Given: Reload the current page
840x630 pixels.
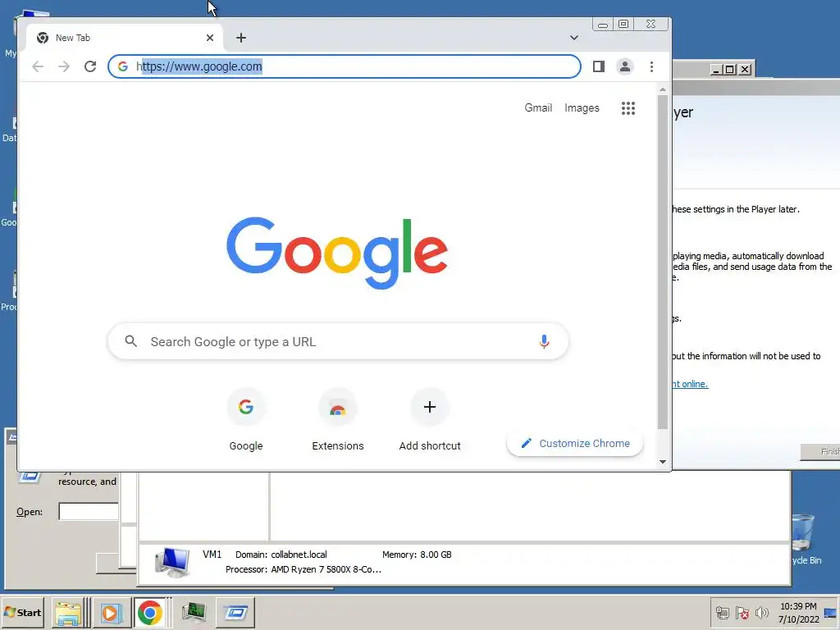Looking at the screenshot, I should pyautogui.click(x=90, y=66).
